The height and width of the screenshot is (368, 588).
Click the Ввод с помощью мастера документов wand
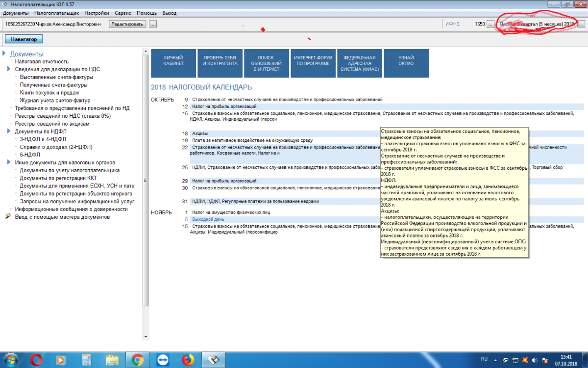[8, 216]
